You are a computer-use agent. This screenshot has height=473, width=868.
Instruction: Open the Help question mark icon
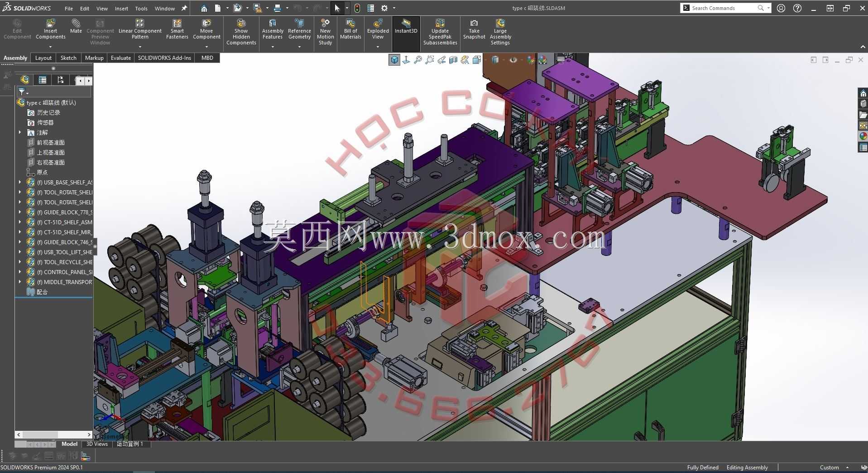(x=797, y=8)
